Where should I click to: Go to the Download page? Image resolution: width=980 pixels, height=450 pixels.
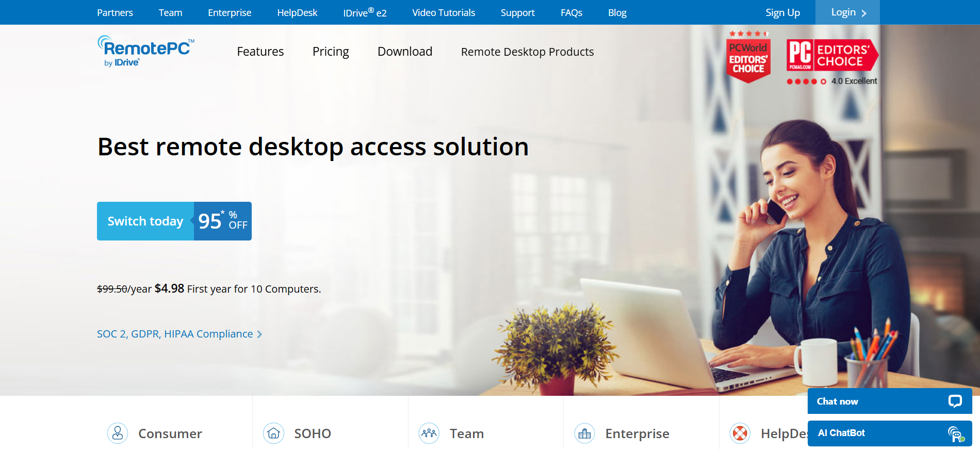pyautogui.click(x=405, y=52)
